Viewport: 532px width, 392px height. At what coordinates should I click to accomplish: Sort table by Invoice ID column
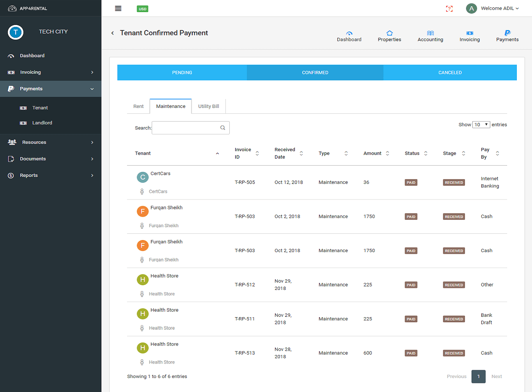tap(257, 154)
